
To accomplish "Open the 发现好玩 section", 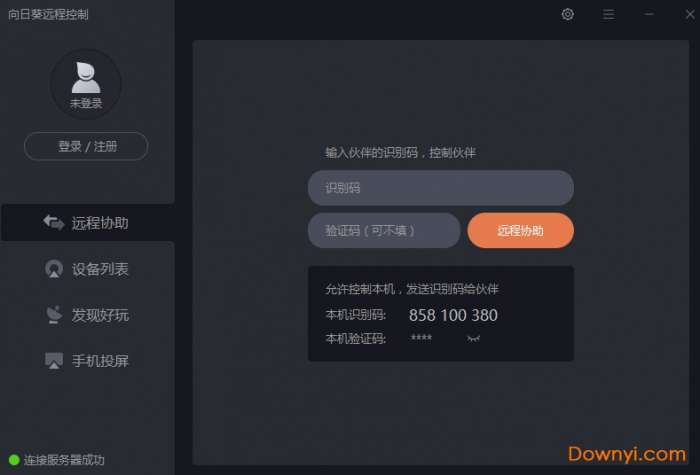I will pos(88,315).
